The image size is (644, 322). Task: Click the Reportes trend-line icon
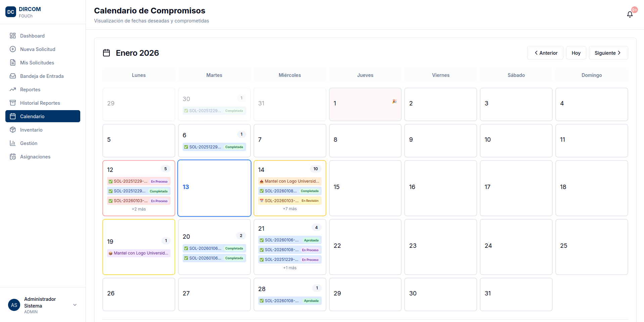[x=13, y=89]
